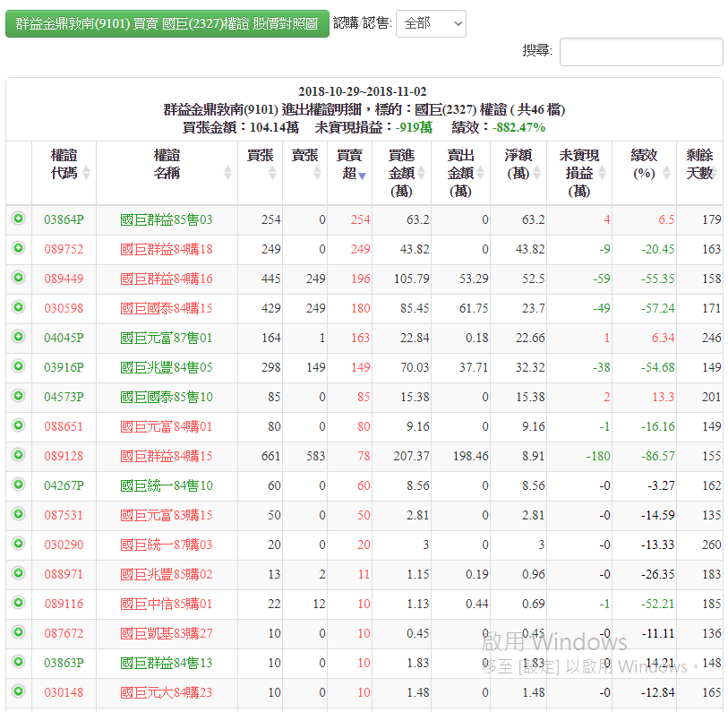Sort by 剩餘天數 column header
728x712 pixels.
pyautogui.click(x=699, y=165)
